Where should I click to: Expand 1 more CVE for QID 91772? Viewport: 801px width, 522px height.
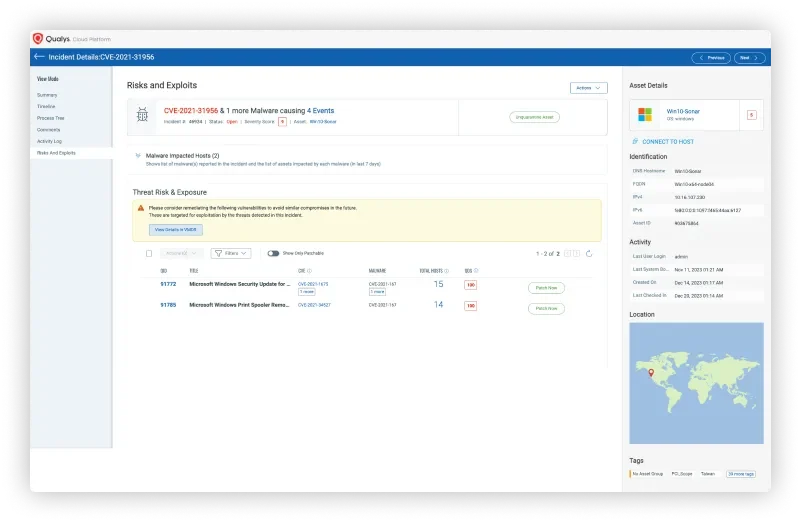click(307, 292)
